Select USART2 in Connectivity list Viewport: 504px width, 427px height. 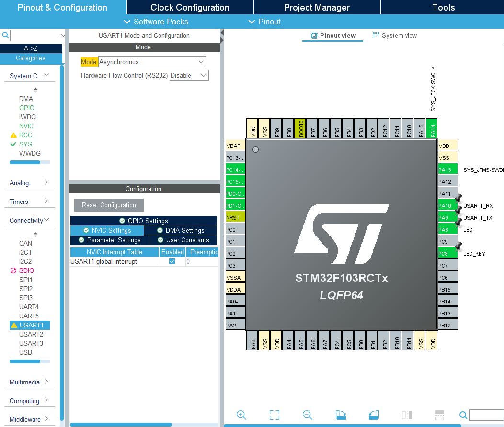coord(31,334)
